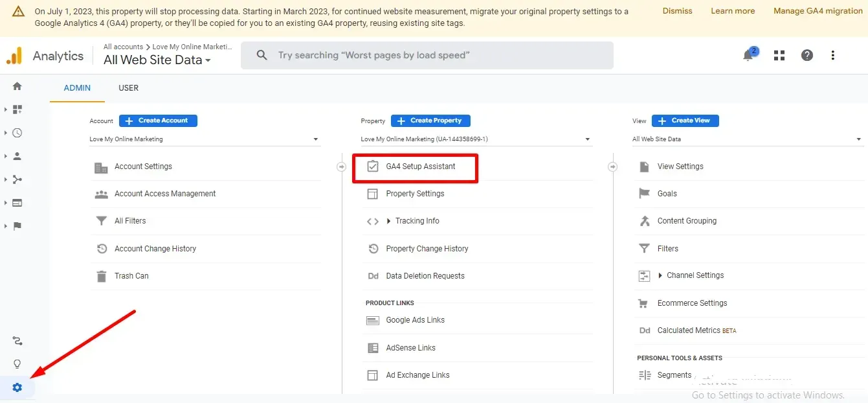Open the Audience person icon in sidebar
Screen dimensions: 868x403
[x=17, y=156]
